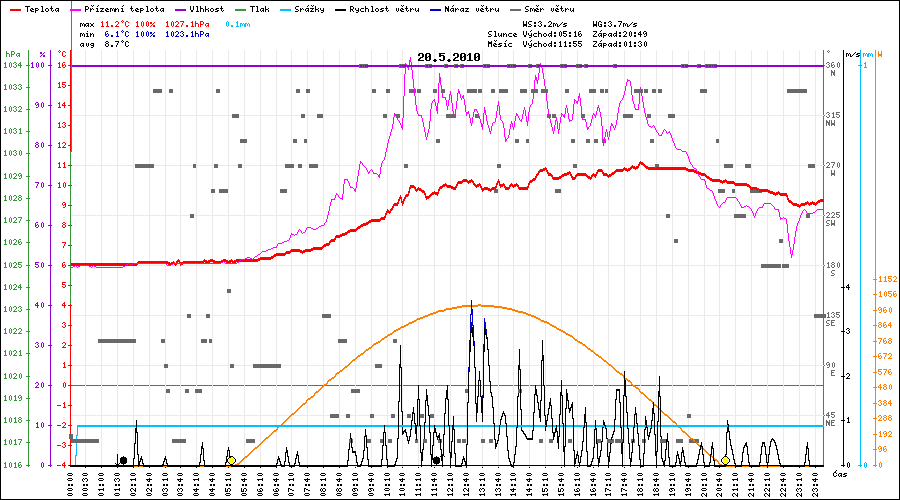Click the max pressure value 1027.1hPa
This screenshot has height=500, width=900.
(x=187, y=25)
